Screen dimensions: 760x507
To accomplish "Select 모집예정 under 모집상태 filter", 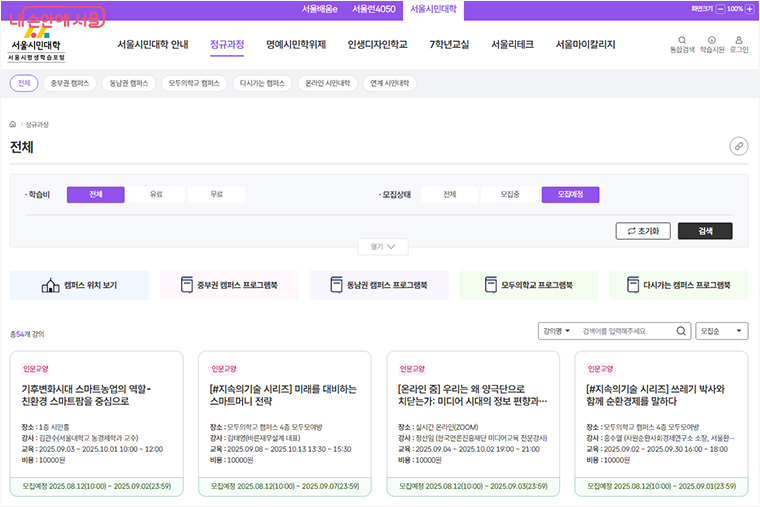I will point(570,194).
